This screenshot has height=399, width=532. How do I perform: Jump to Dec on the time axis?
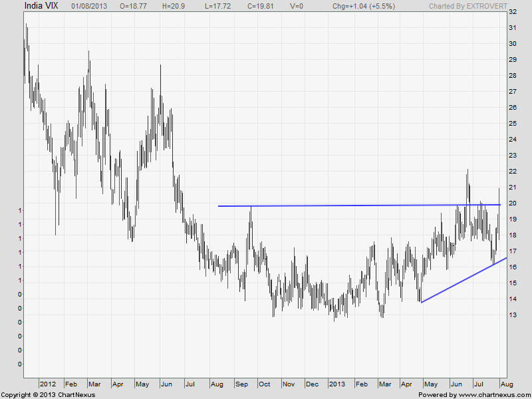point(313,384)
